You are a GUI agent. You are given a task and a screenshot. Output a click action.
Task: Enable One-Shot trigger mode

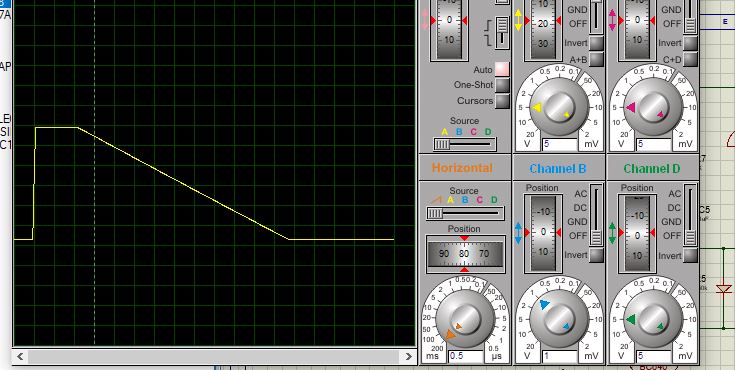(502, 85)
